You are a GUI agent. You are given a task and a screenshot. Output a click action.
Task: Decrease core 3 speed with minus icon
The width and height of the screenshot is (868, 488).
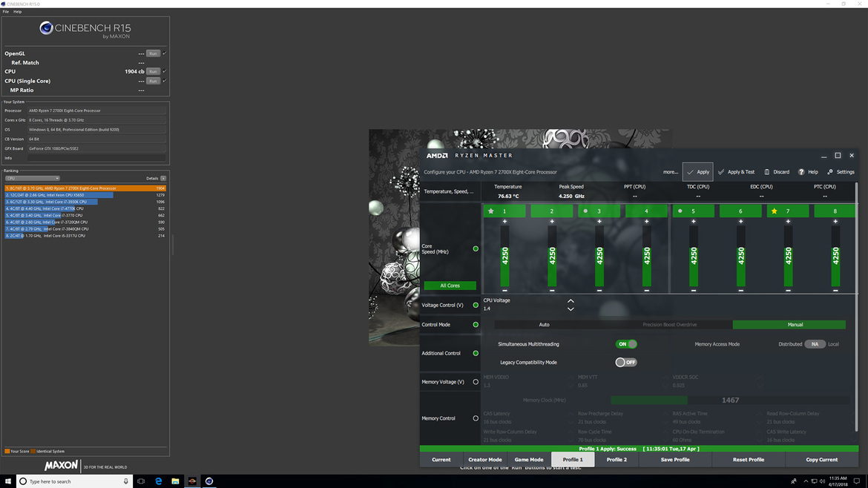point(599,291)
